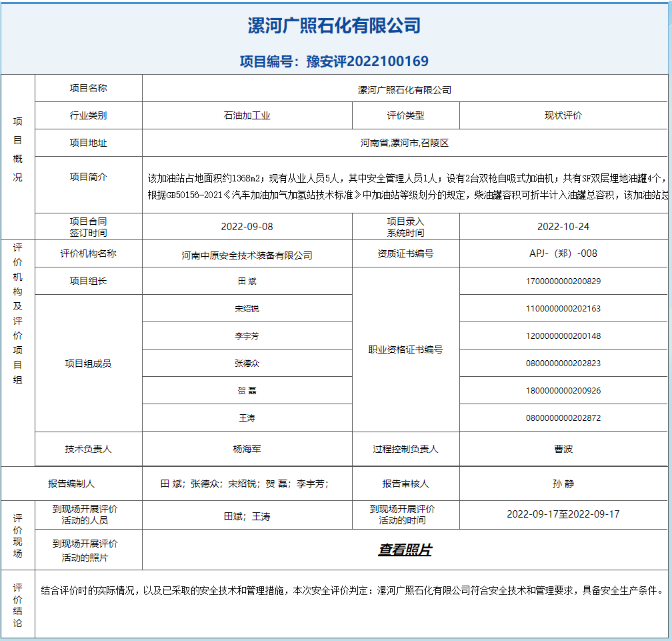Select certificate number 1100000000202163

(x=563, y=309)
